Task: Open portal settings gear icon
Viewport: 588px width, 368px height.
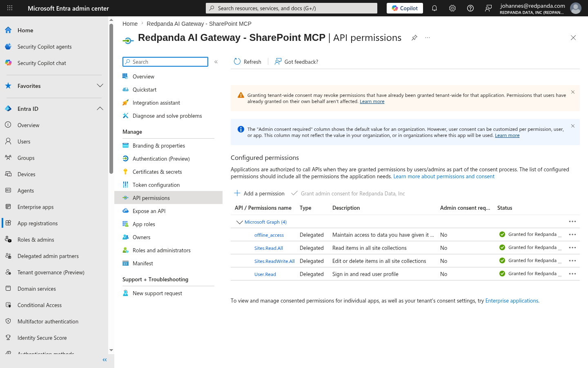Action: point(452,8)
